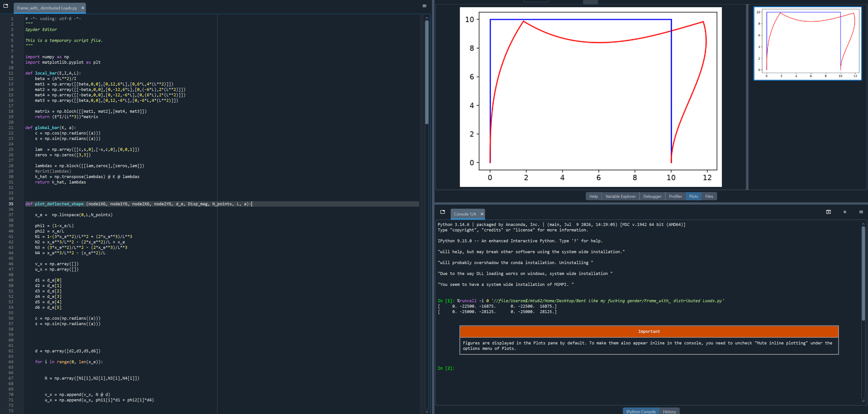
Task: Switch to the Profiler tab
Action: tap(675, 196)
